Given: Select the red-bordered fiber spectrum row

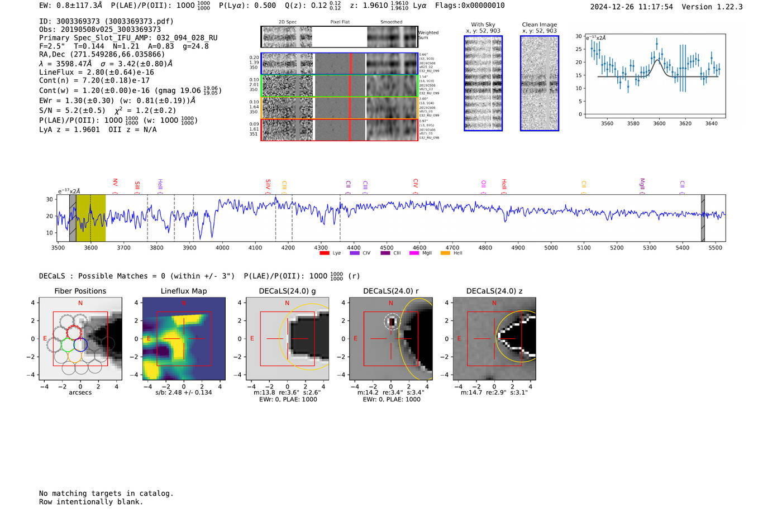Looking at the screenshot, I should pyautogui.click(x=340, y=130).
